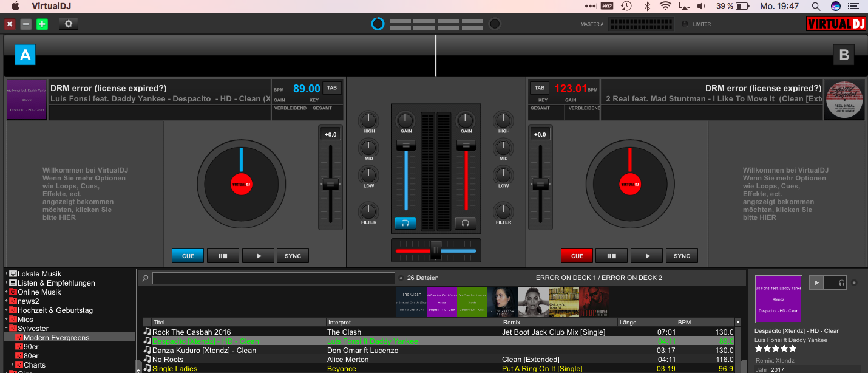
Task: Click the note icon beside Rock The Casbah 2016
Action: (147, 332)
